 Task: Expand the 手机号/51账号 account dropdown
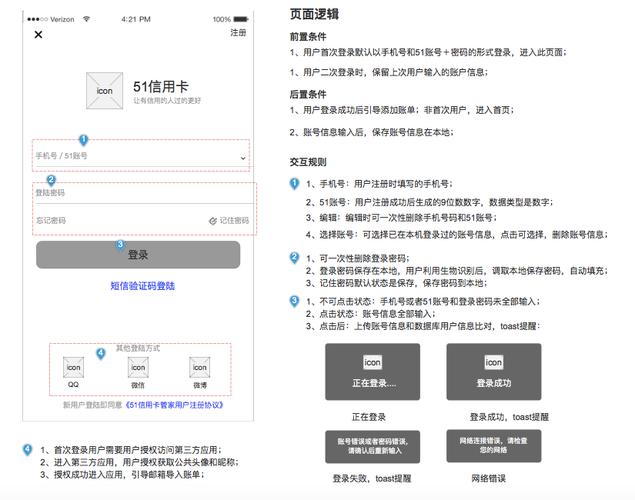(x=242, y=158)
